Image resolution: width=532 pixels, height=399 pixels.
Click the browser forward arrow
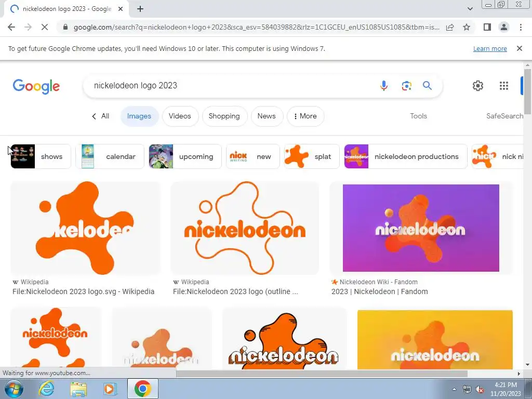click(x=28, y=27)
